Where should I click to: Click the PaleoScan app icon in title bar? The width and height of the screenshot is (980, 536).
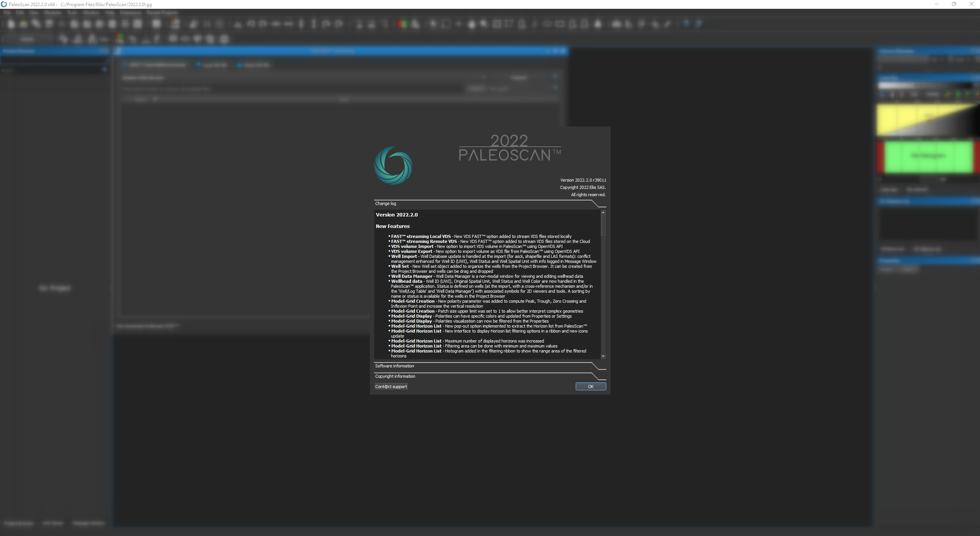click(x=4, y=4)
